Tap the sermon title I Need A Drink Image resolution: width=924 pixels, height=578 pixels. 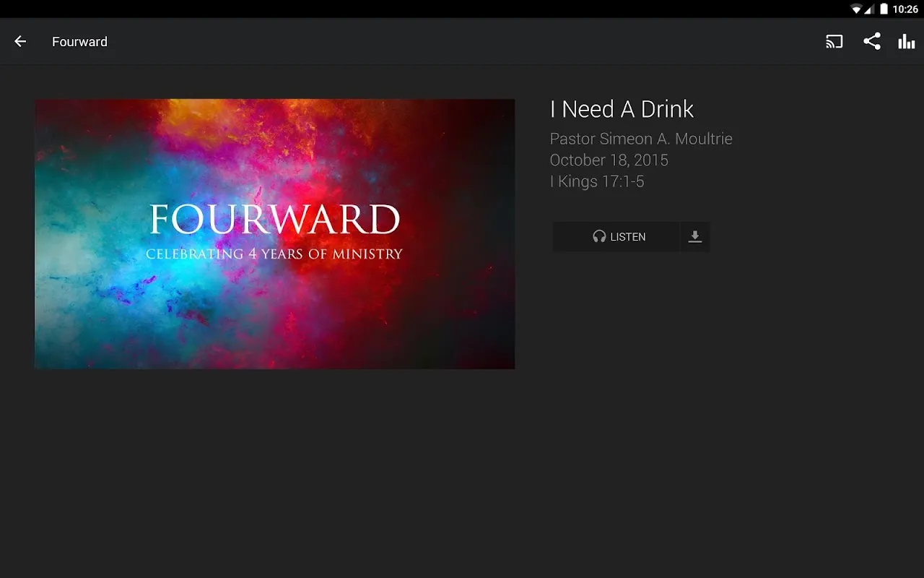(622, 109)
